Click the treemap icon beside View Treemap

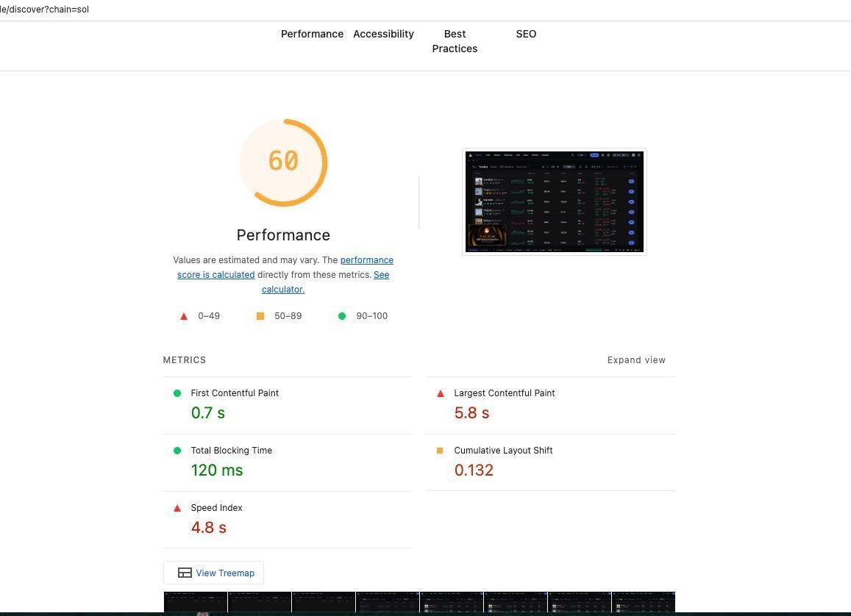pyautogui.click(x=185, y=573)
